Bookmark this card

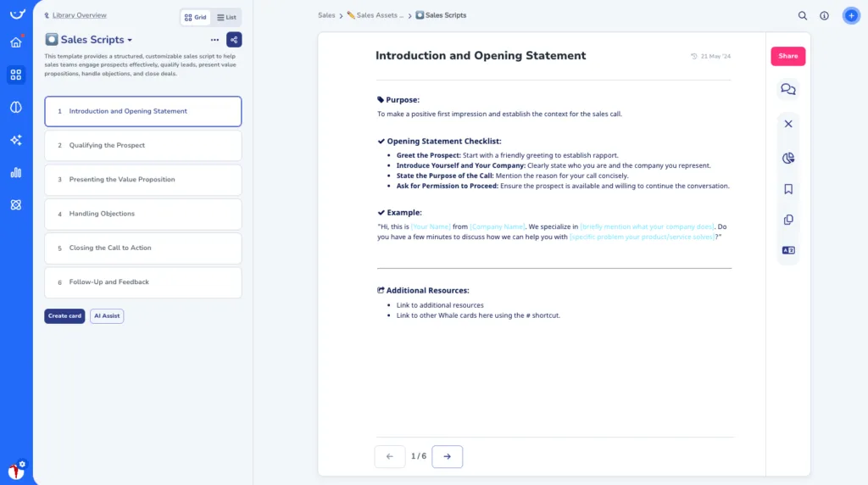coord(788,189)
